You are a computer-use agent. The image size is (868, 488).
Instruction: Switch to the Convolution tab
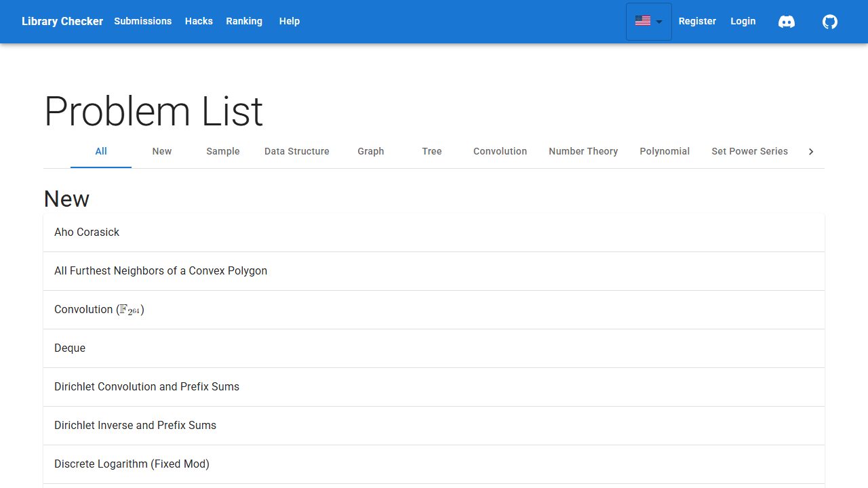pyautogui.click(x=500, y=151)
